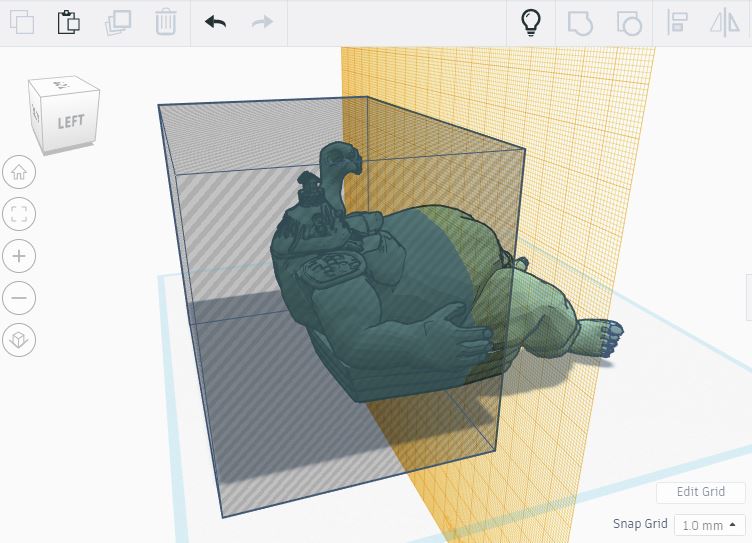Zoom in with the plus button

click(x=19, y=256)
